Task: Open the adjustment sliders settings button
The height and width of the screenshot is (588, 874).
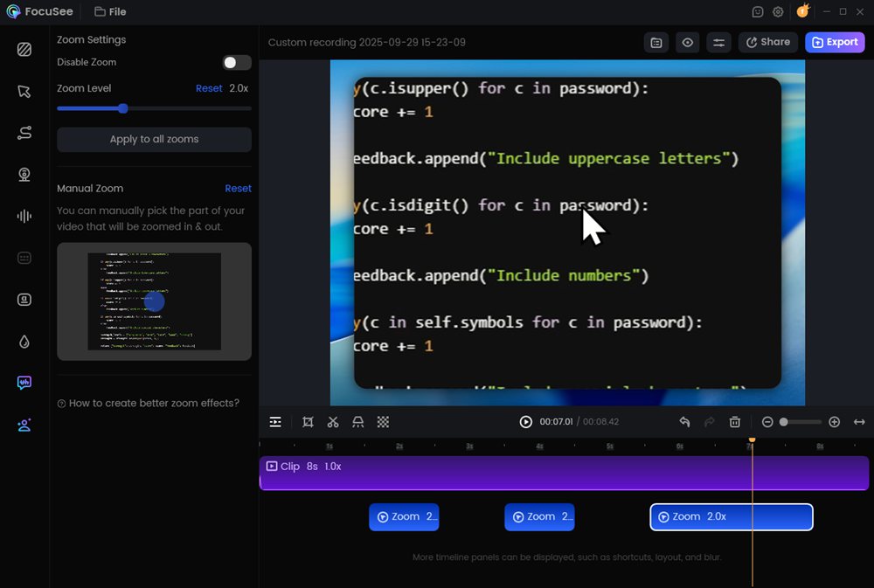Action: [x=718, y=42]
